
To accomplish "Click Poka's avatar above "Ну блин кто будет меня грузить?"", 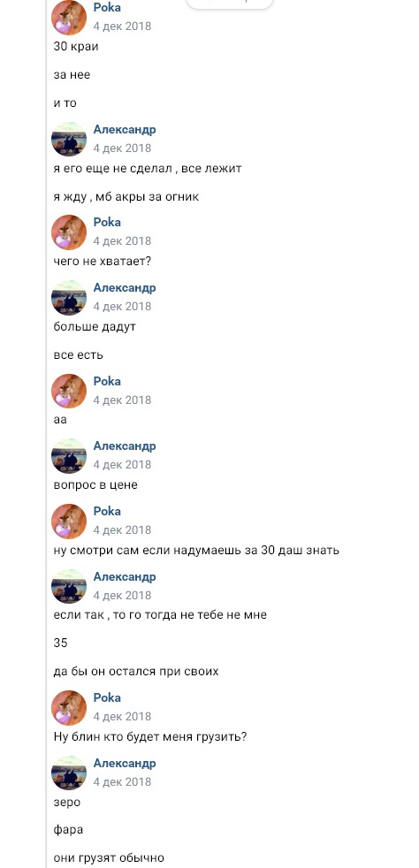I will click(69, 708).
